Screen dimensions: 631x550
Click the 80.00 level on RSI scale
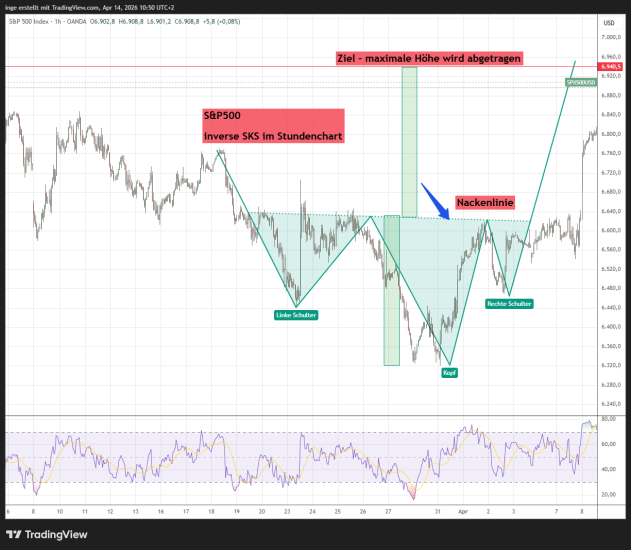click(x=609, y=419)
